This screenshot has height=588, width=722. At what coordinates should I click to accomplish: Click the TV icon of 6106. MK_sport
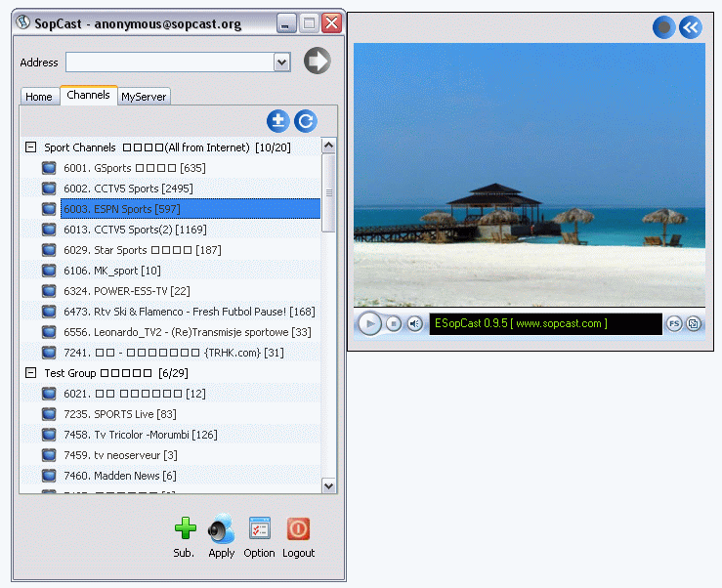(x=49, y=271)
